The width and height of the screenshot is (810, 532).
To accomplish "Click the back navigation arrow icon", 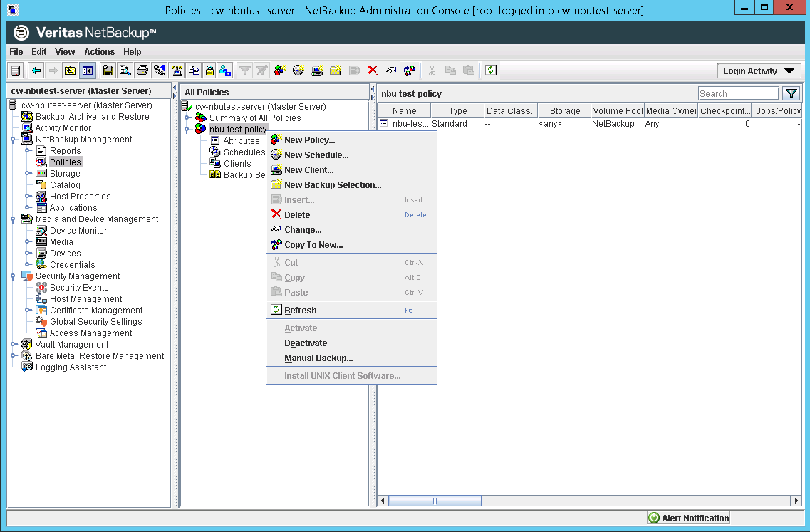I will pos(35,71).
